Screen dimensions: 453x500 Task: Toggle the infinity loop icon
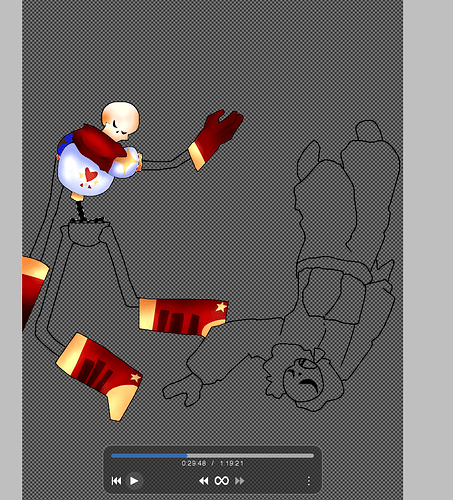click(x=222, y=481)
